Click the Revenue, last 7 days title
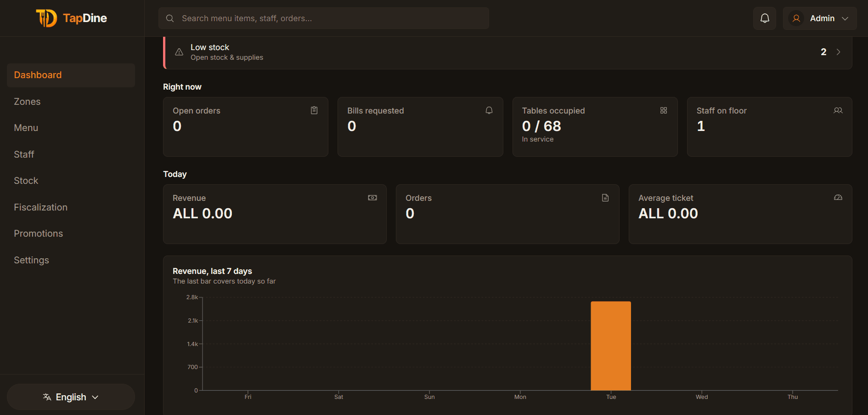This screenshot has width=868, height=415. tap(212, 271)
